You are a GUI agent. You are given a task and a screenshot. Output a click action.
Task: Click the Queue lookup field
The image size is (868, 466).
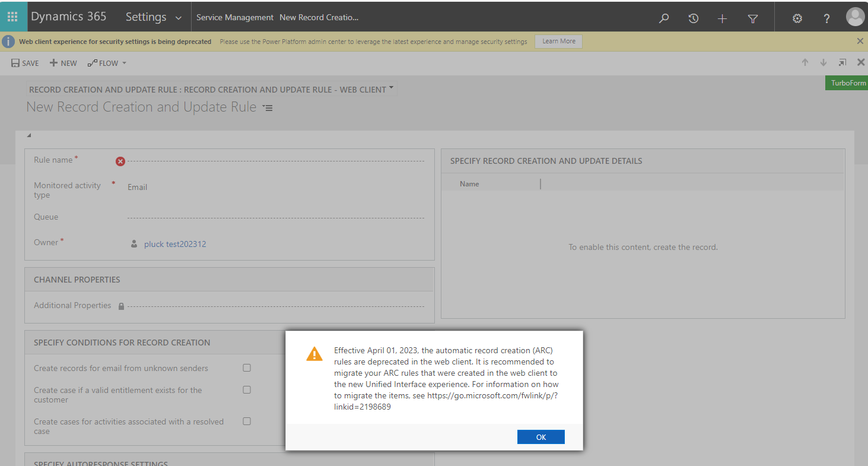(276, 217)
